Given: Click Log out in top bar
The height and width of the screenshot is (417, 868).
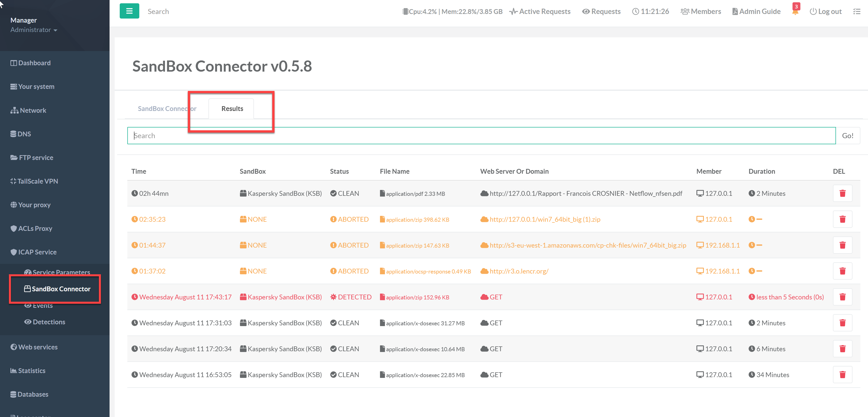Looking at the screenshot, I should (826, 11).
